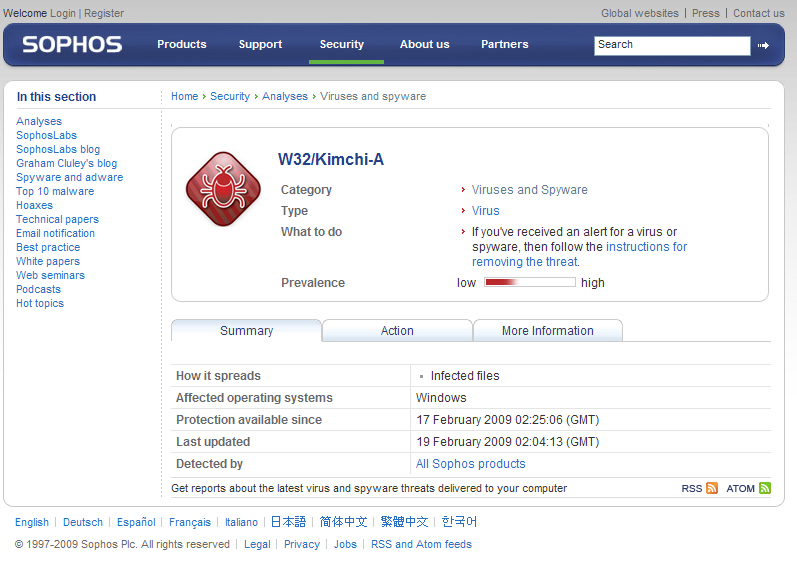Select 한국어 language
This screenshot has width=797, height=567.
tap(459, 522)
